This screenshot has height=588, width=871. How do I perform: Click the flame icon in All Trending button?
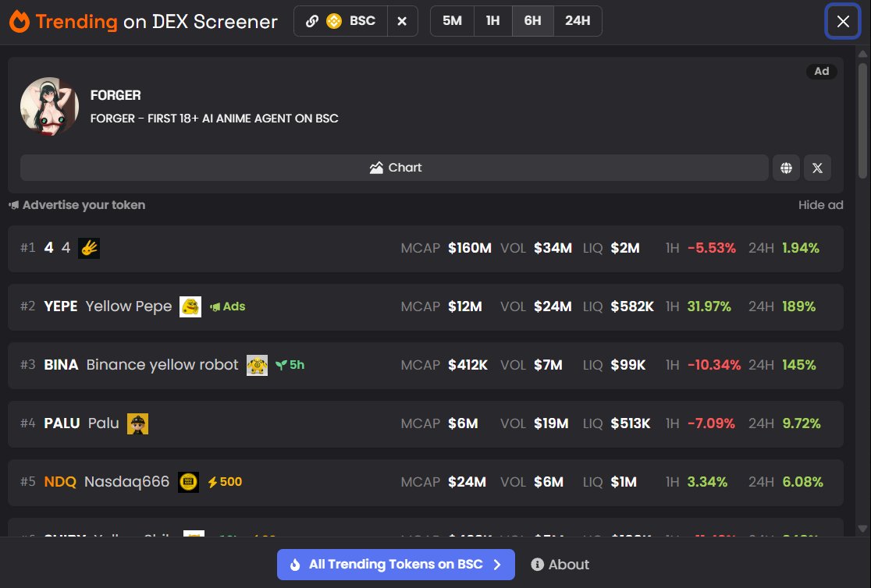[x=295, y=565]
